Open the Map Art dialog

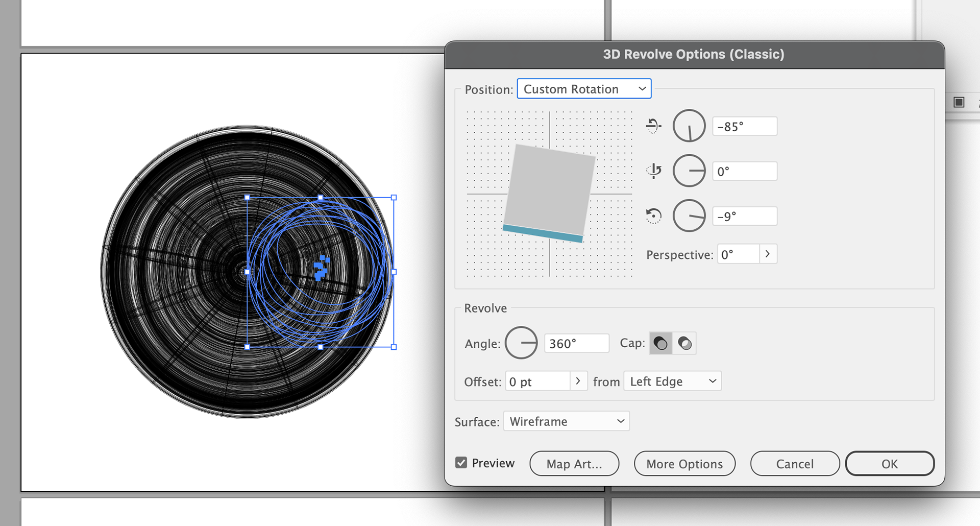pos(574,464)
